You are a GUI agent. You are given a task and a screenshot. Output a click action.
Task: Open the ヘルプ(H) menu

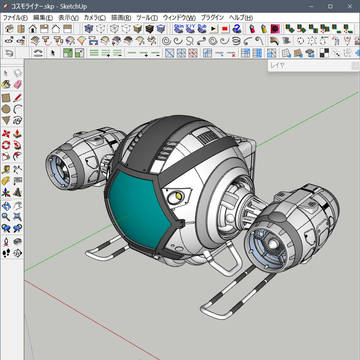tap(241, 18)
